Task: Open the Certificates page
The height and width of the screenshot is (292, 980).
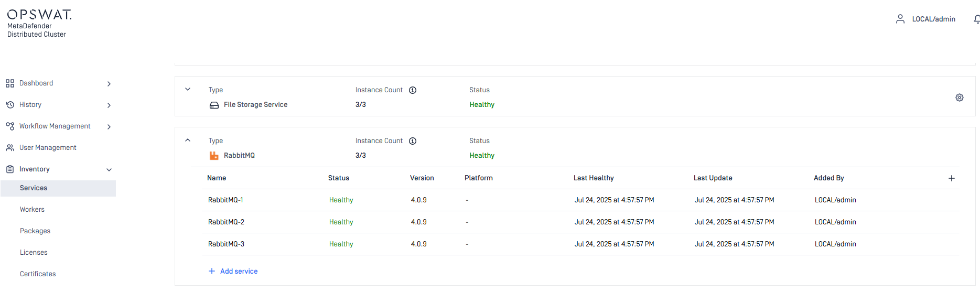Action: (38, 274)
